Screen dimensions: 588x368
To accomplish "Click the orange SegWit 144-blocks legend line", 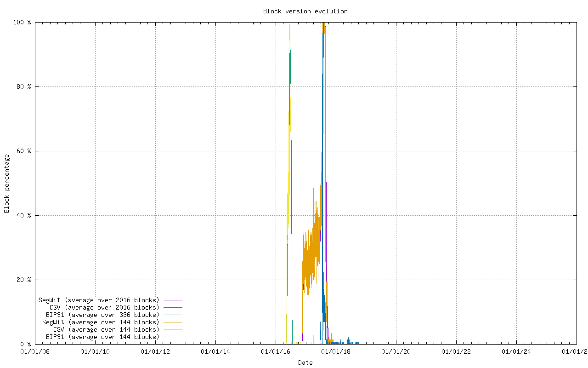I will point(173,322).
